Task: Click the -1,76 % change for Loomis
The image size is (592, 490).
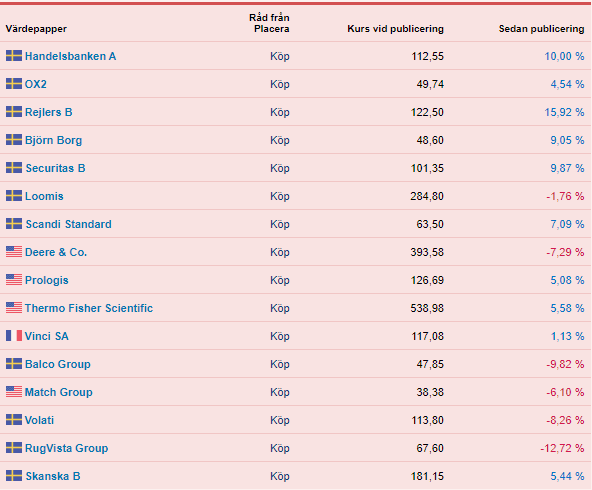Action: [x=565, y=196]
